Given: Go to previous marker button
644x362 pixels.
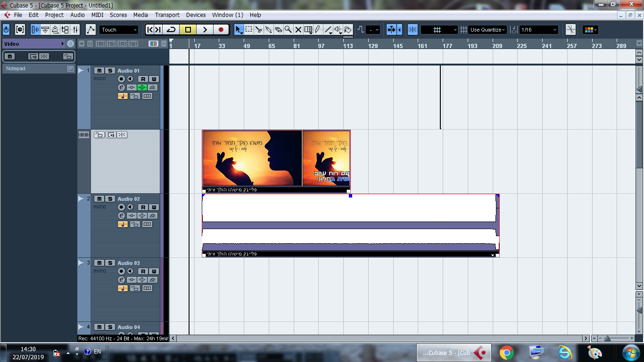Looking at the screenshot, I should coord(150,30).
